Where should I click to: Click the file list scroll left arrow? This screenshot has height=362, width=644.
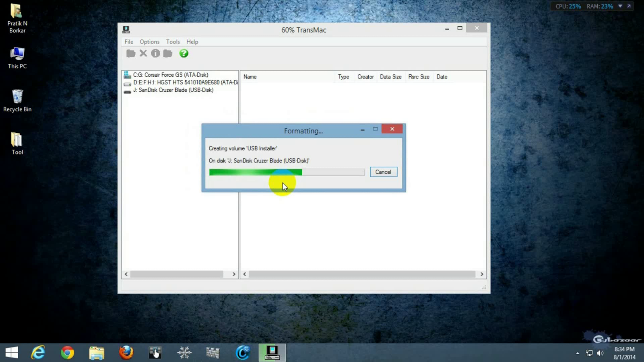pos(244,274)
